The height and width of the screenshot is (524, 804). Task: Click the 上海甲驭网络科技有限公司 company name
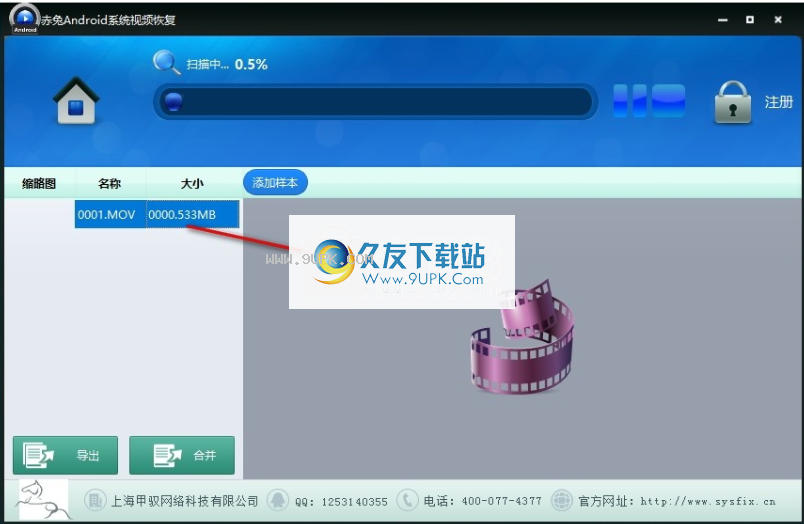[185, 501]
